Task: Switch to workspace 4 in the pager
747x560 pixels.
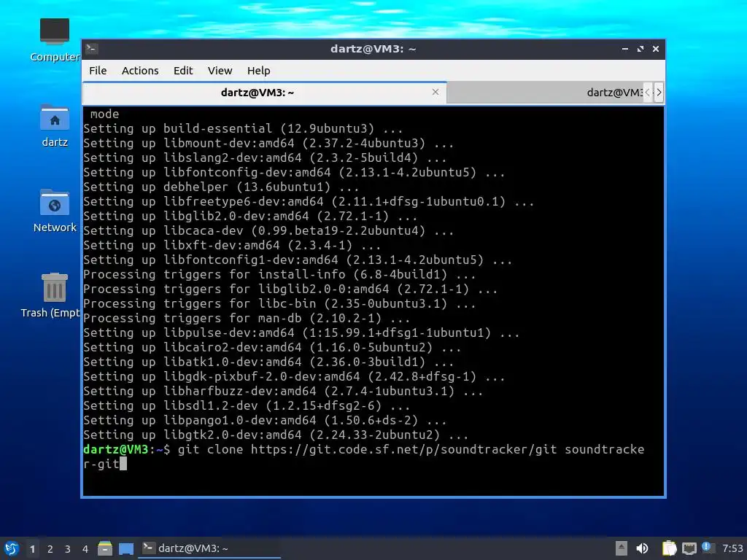Action: pyautogui.click(x=85, y=549)
